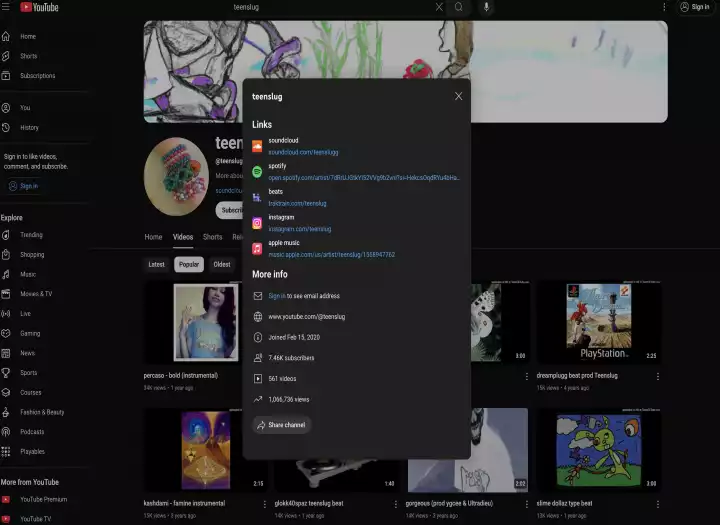Screen dimensions: 720x525
Task: Click the sidebar Sign in button
Action: (23, 186)
